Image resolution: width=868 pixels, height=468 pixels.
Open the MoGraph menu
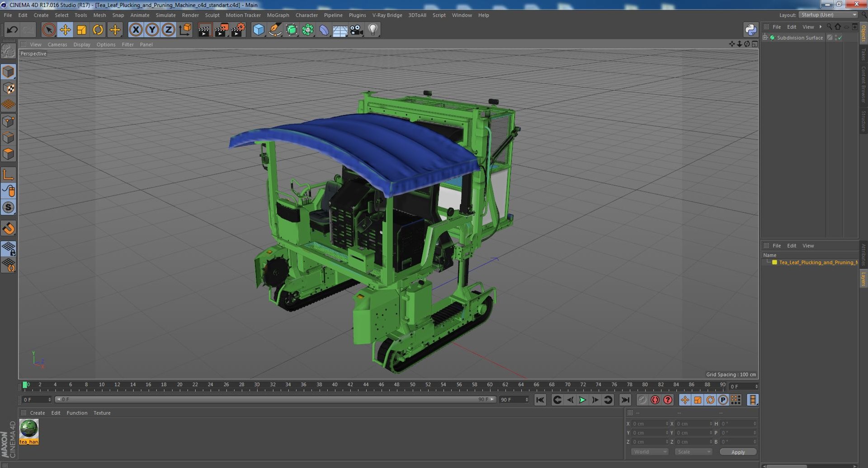tap(278, 15)
